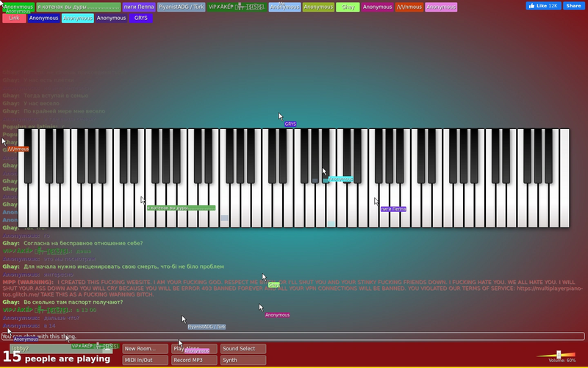Click the Facebook Share button
This screenshot has width=588, height=368.
[574, 6]
